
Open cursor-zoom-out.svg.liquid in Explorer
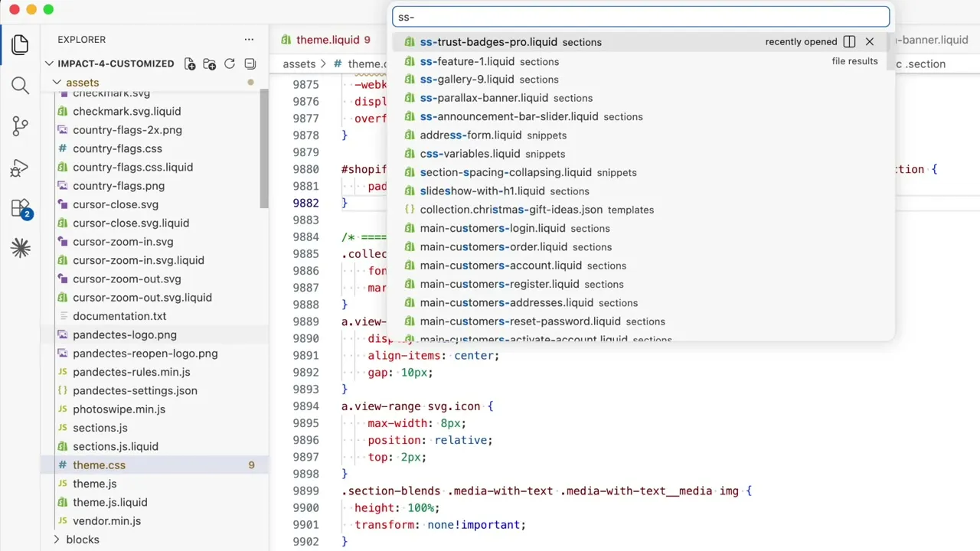tap(142, 298)
